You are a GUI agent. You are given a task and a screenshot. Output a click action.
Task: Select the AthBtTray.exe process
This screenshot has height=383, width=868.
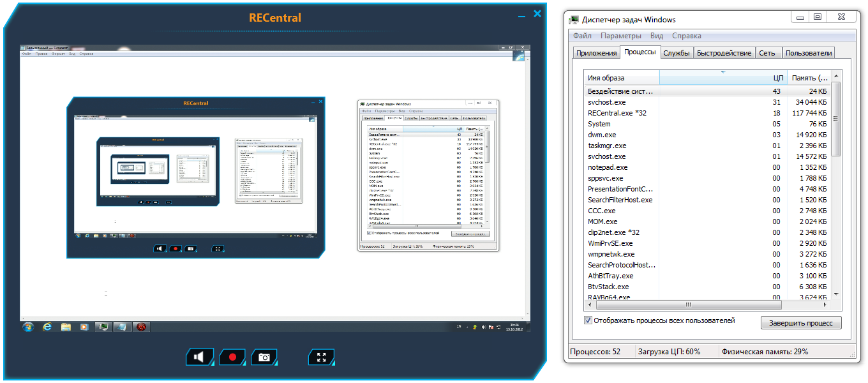coord(708,276)
